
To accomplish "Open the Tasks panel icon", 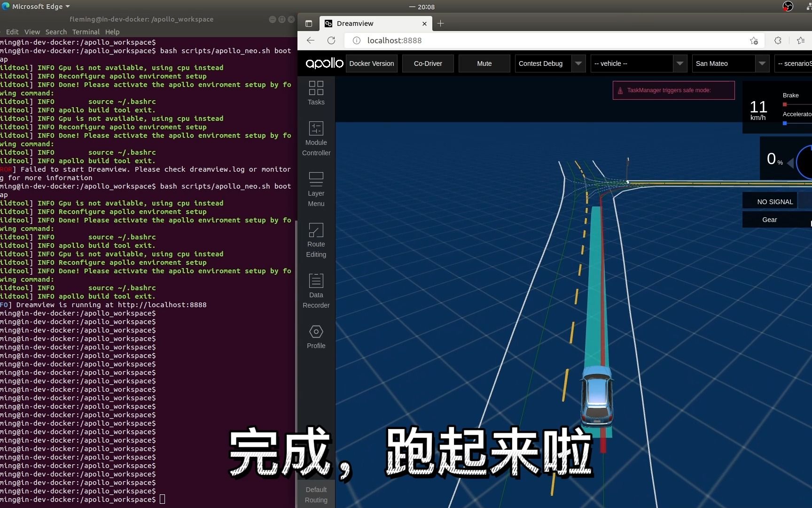I will (316, 93).
